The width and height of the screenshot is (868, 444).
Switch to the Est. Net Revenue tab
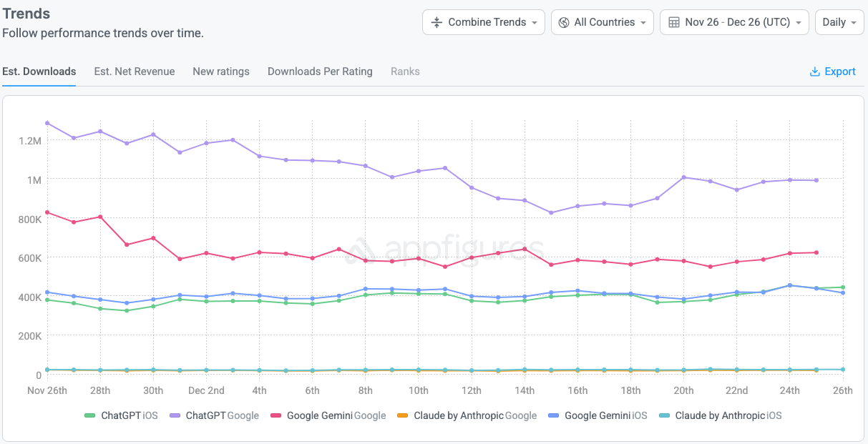135,71
